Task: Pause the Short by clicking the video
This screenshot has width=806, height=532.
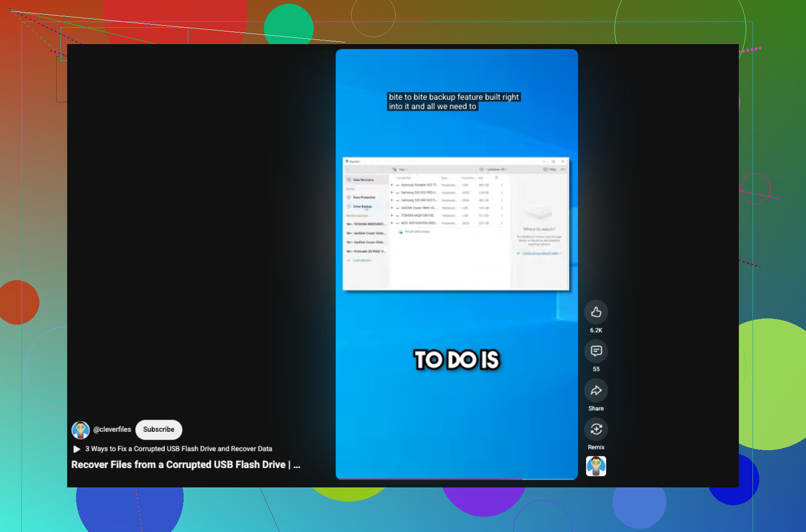Action: point(457,264)
